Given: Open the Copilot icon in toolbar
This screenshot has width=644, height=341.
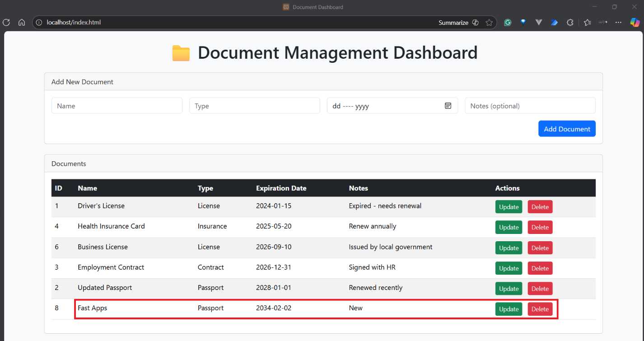Looking at the screenshot, I should [x=635, y=23].
